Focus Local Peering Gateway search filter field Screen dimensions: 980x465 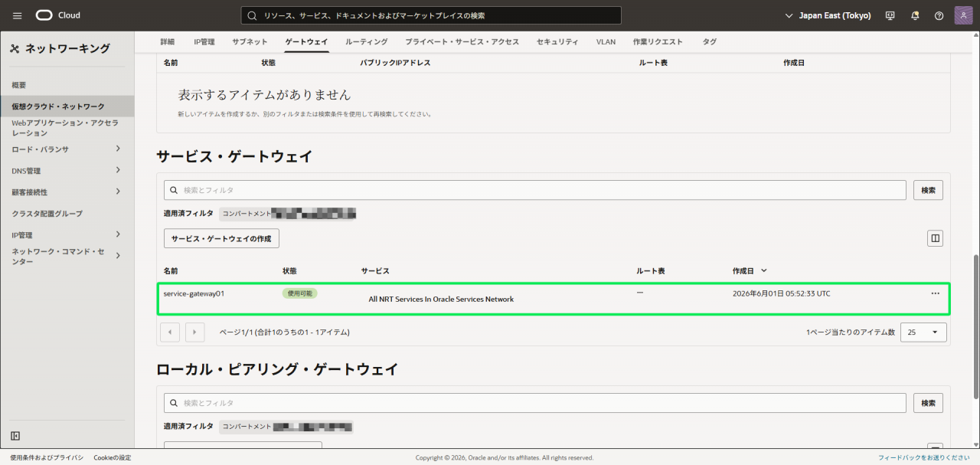535,403
